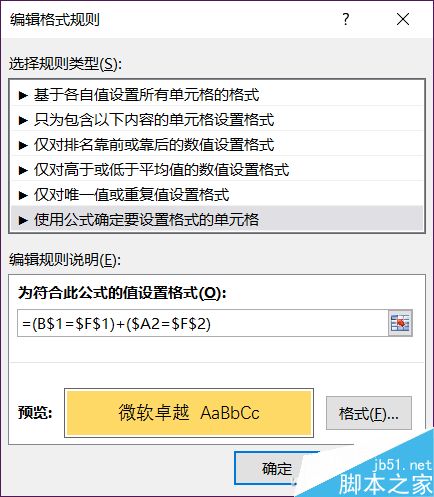The image size is (434, 497).
Task: Click arrow beside 仅对排名靠前或靠后的数值设置格式
Action: click(x=23, y=145)
